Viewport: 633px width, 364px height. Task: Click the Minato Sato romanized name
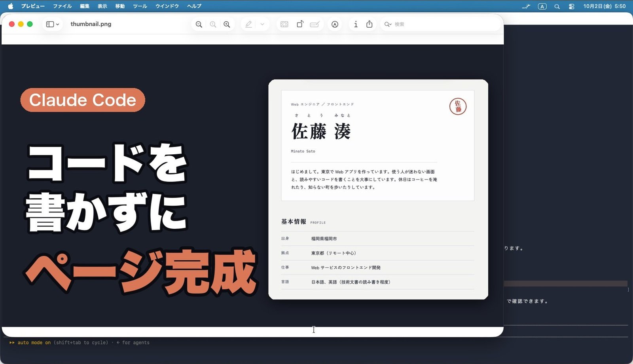(x=303, y=151)
